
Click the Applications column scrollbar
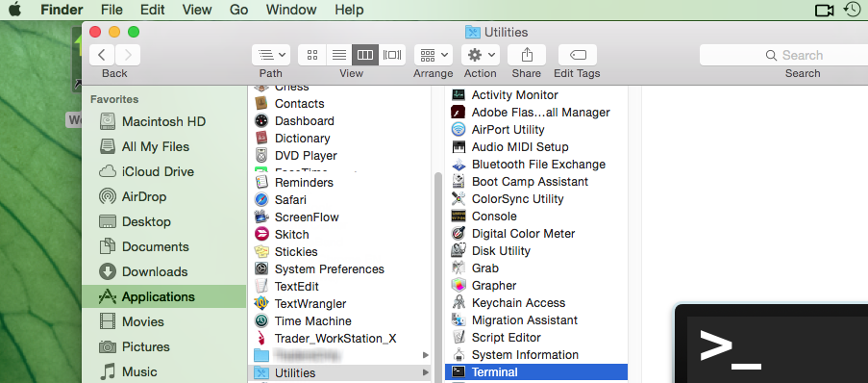tap(438, 277)
